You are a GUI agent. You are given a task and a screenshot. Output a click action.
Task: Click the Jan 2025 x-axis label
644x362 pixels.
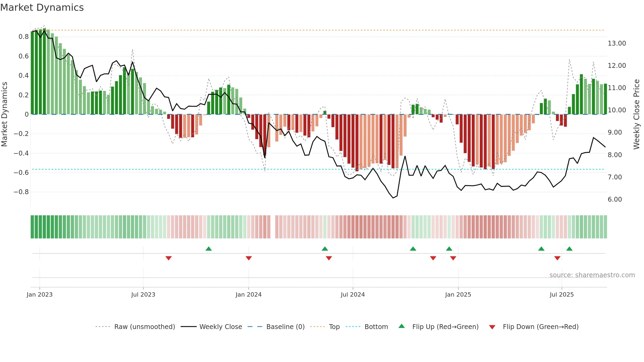click(x=458, y=294)
